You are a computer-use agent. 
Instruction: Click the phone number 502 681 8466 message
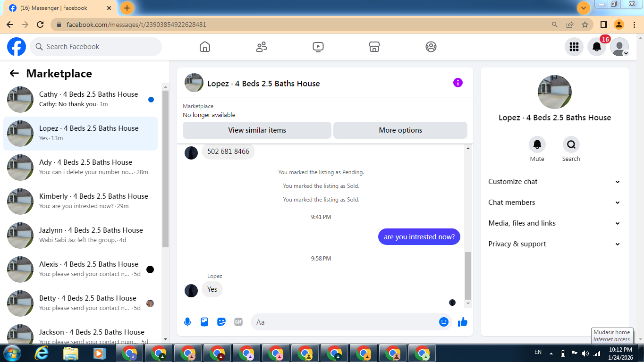(x=228, y=152)
